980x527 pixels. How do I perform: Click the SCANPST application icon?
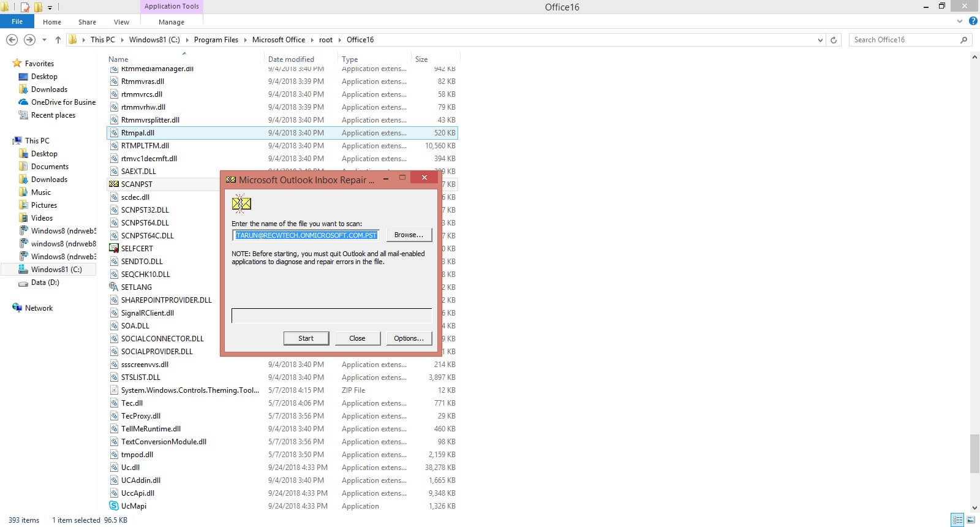click(x=113, y=184)
